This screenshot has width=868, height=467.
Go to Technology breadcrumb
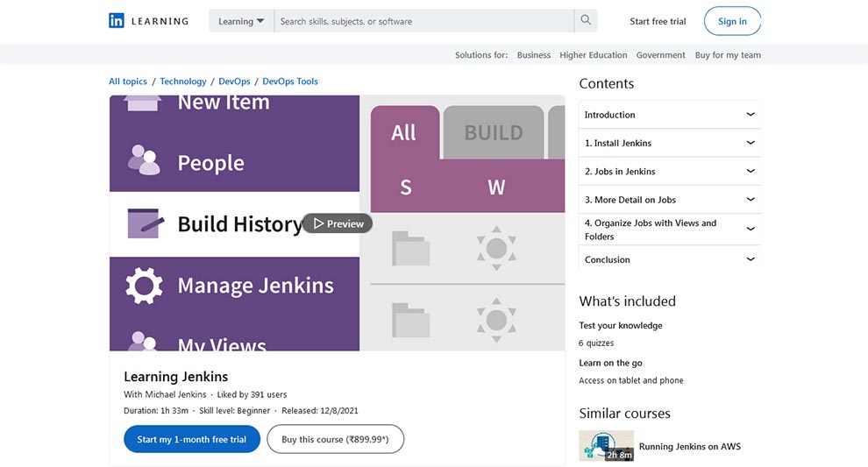point(182,81)
